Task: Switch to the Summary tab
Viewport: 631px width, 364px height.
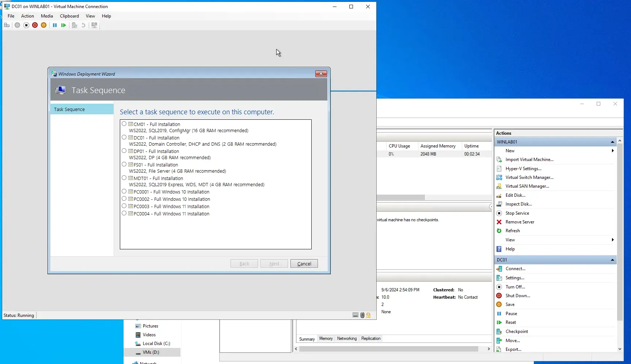Action: tap(307, 339)
